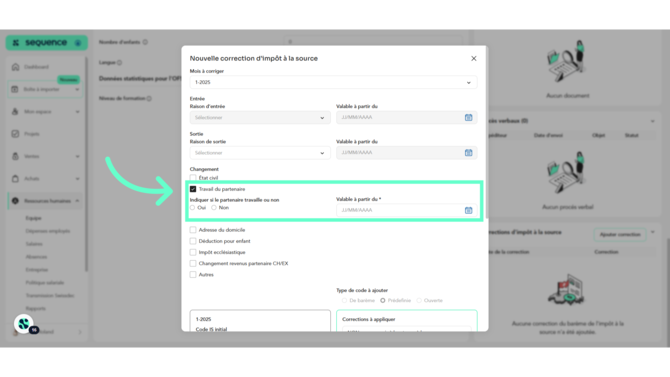
Task: Open calendar for Travail du partenaire date
Action: pyautogui.click(x=468, y=210)
